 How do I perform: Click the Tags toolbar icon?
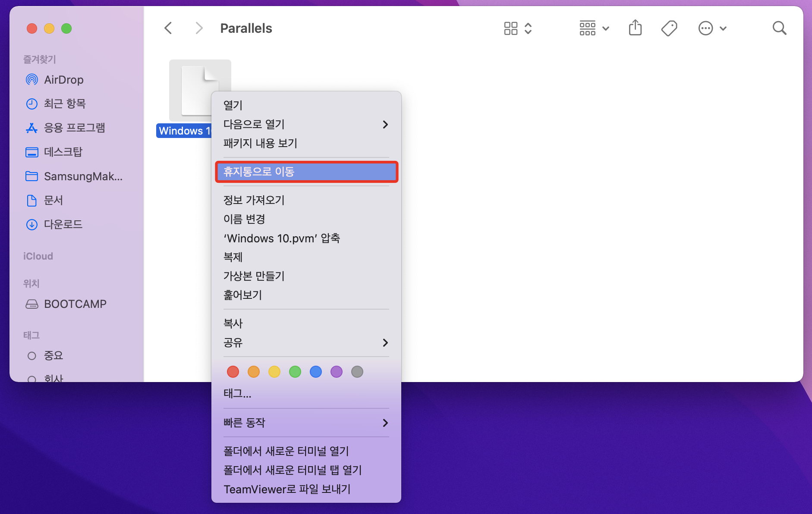(x=669, y=28)
